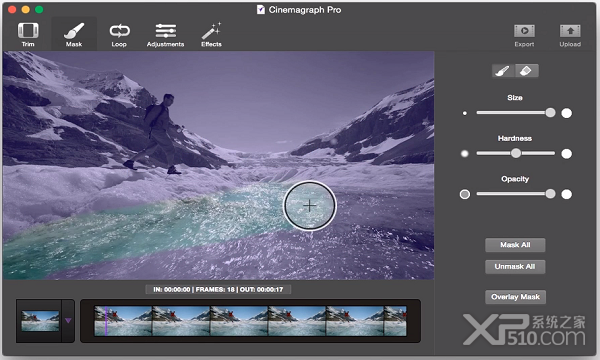The image size is (600, 360).
Task: Click the Cinemagraph Pro document title icon
Action: click(261, 10)
